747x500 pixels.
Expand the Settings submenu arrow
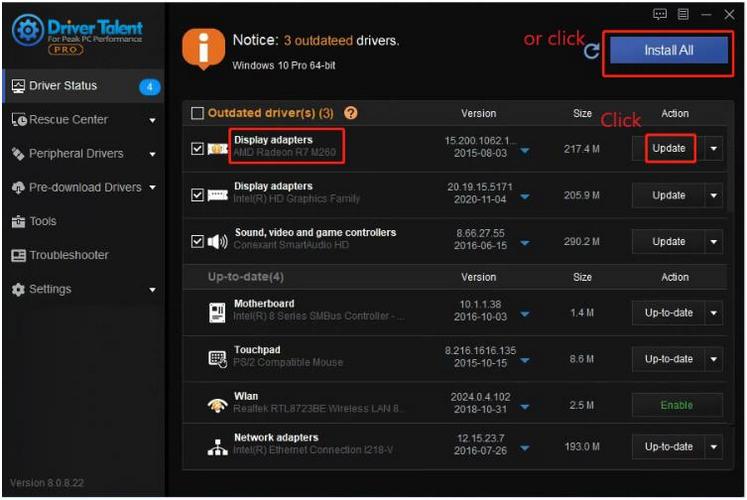pyautogui.click(x=152, y=290)
